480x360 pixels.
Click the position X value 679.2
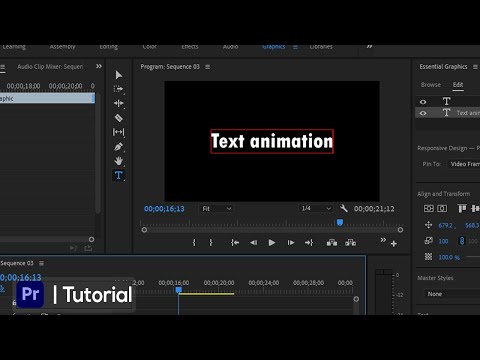[446, 226]
